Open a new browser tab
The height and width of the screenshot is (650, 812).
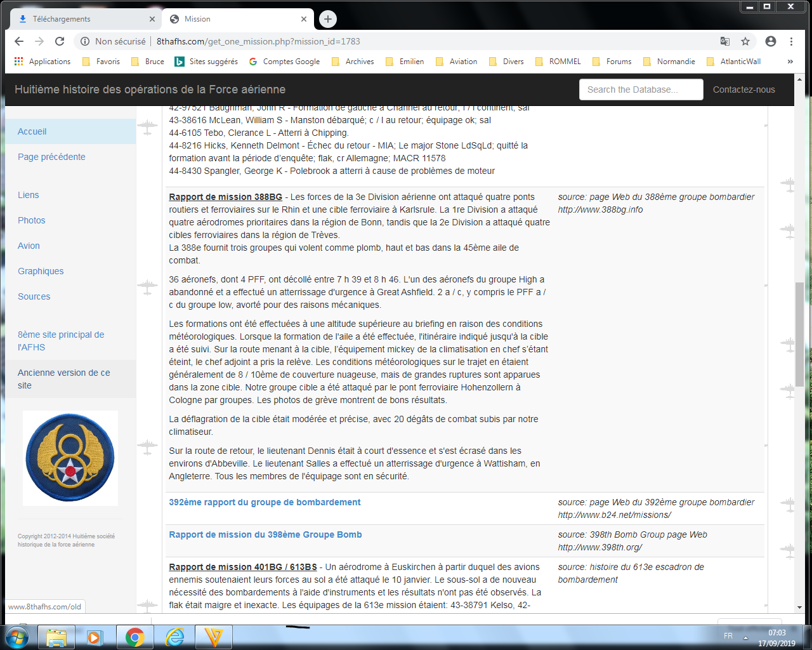tap(328, 19)
